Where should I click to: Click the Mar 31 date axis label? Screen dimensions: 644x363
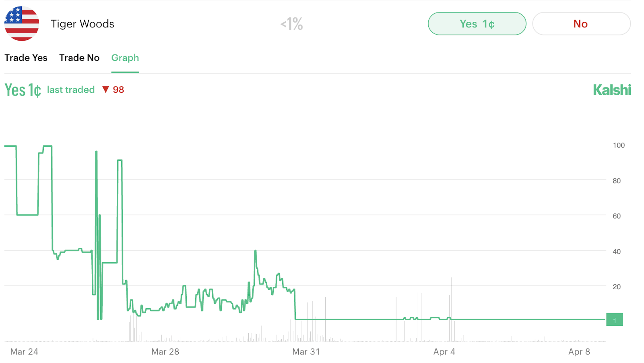pyautogui.click(x=306, y=352)
